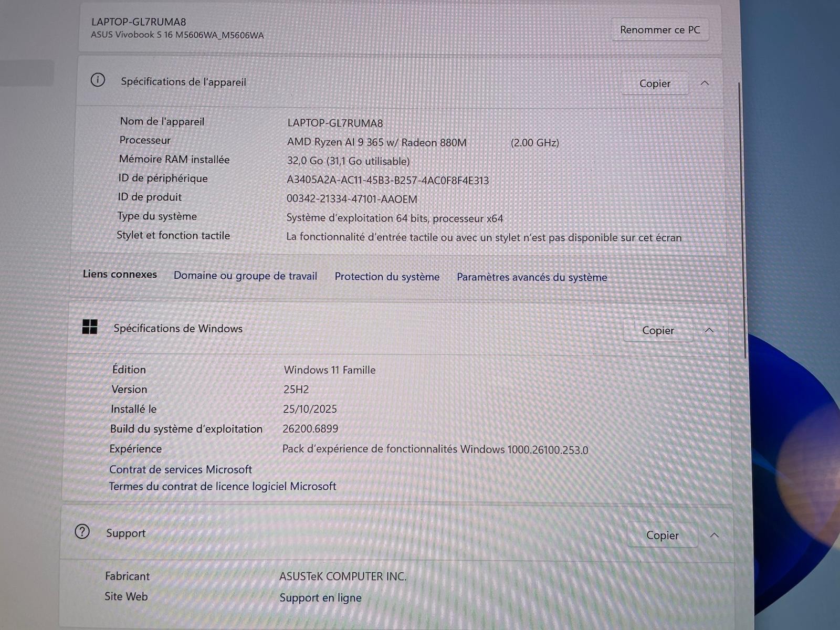Select the version value 25H2
The image size is (840, 630).
[x=296, y=390]
